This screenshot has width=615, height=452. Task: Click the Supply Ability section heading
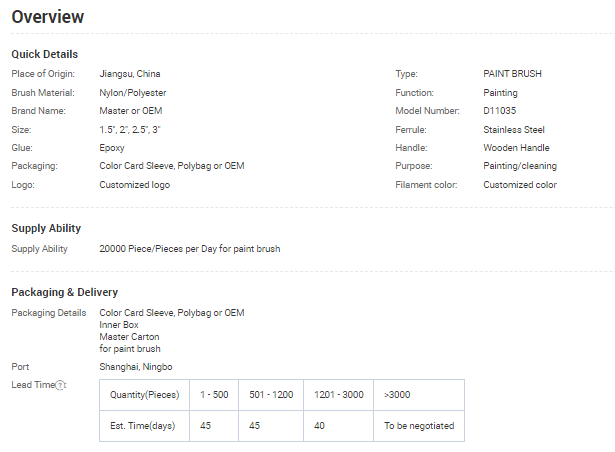click(46, 228)
